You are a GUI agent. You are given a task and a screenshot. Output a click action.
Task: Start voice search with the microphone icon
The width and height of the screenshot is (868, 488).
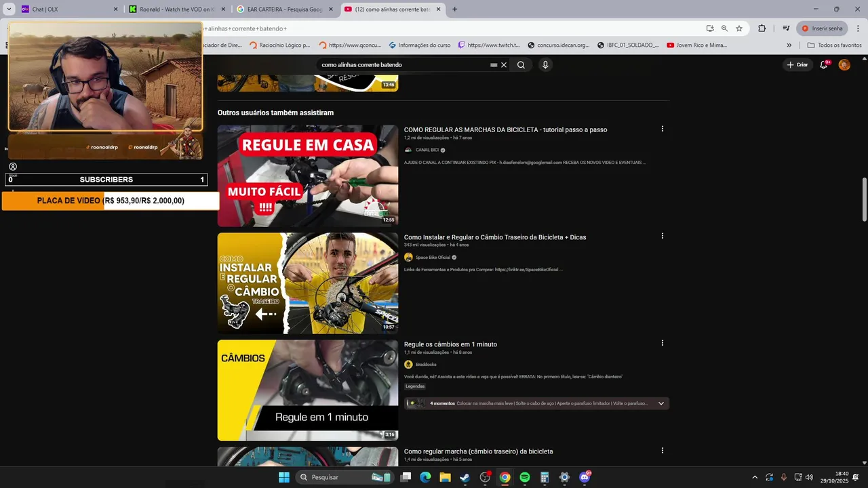point(545,65)
